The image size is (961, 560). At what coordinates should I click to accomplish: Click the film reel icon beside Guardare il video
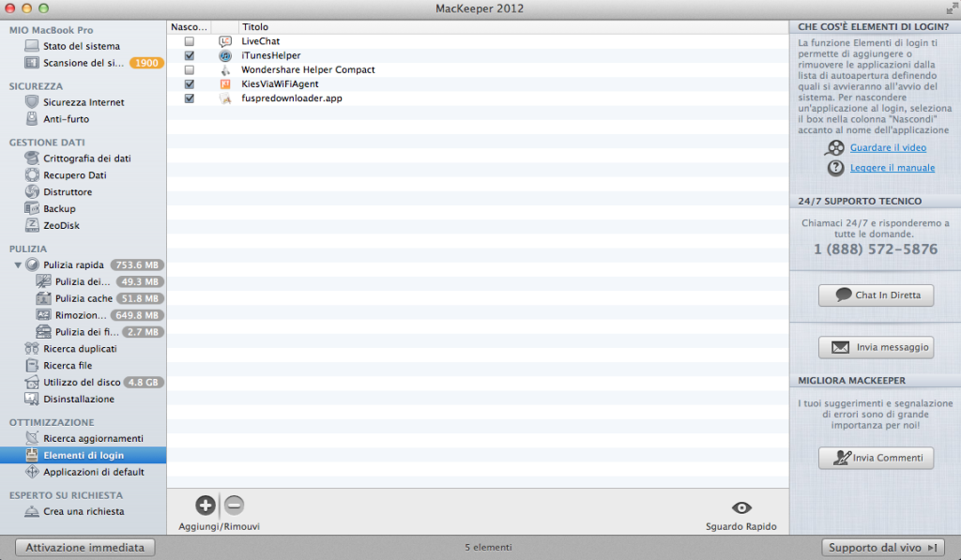[x=835, y=147]
